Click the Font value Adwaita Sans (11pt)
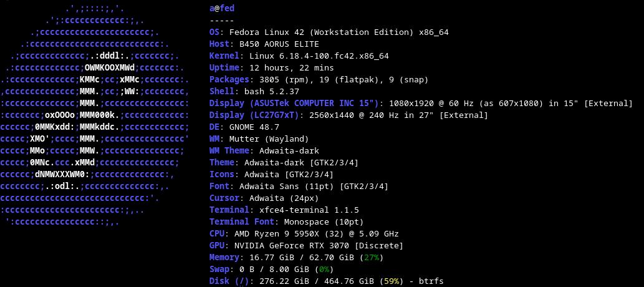 tap(287, 187)
